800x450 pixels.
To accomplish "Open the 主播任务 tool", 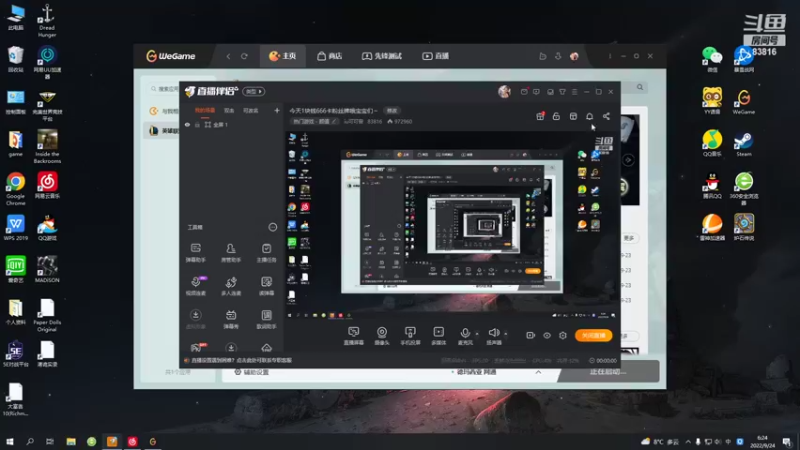I will pos(266,253).
